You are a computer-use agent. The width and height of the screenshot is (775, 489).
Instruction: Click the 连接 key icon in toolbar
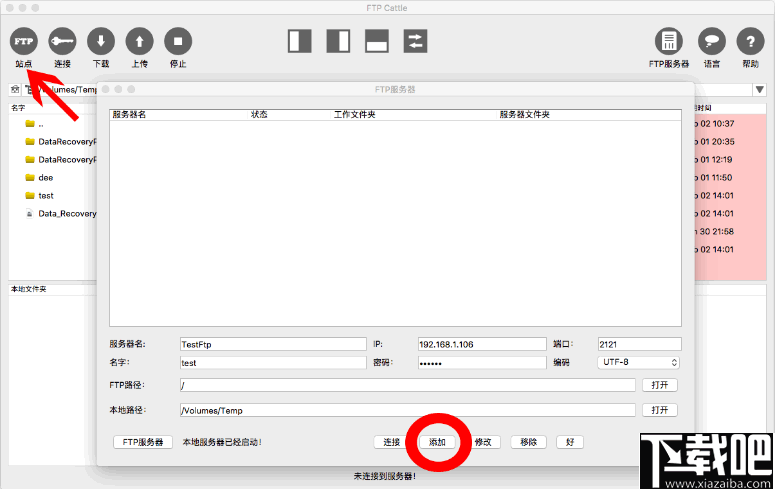62,41
